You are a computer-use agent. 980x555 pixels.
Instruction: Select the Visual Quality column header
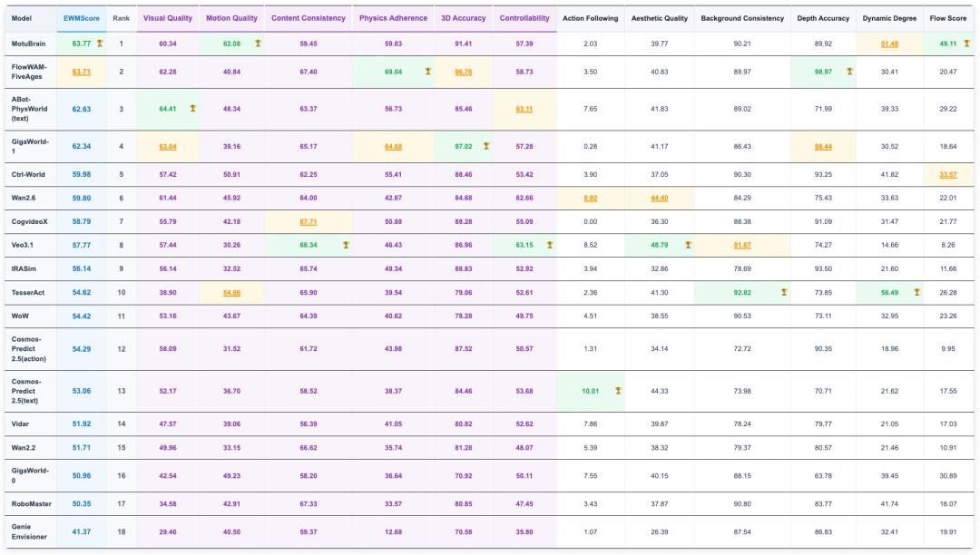tap(167, 18)
